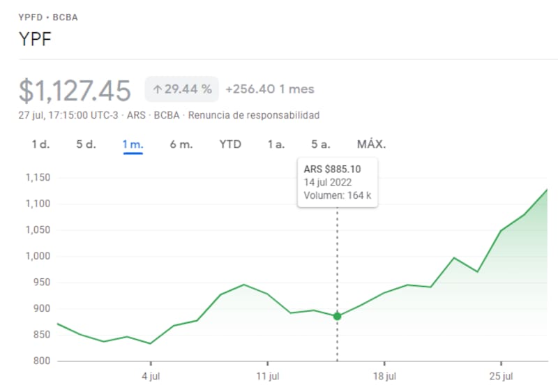Click the up arrow in percentage badge

158,89
